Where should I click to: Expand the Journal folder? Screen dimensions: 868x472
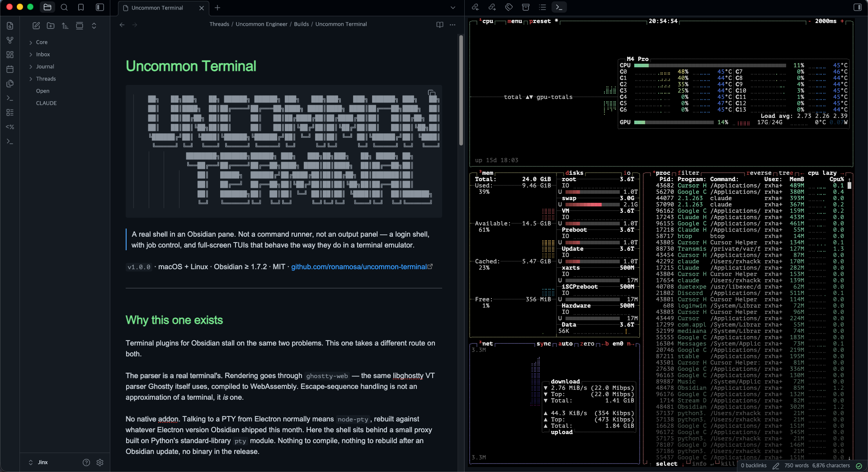coord(45,66)
